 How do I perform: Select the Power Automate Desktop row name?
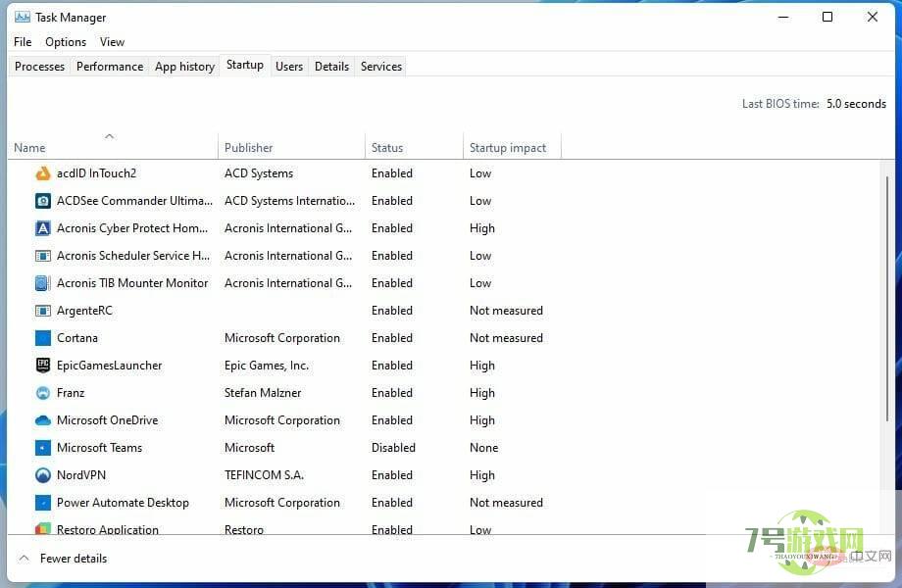click(x=123, y=503)
